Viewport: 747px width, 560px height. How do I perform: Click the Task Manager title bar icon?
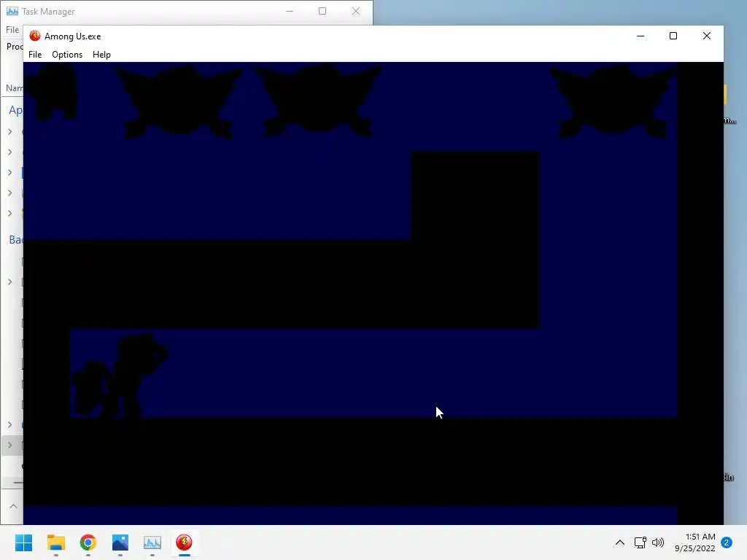12,11
